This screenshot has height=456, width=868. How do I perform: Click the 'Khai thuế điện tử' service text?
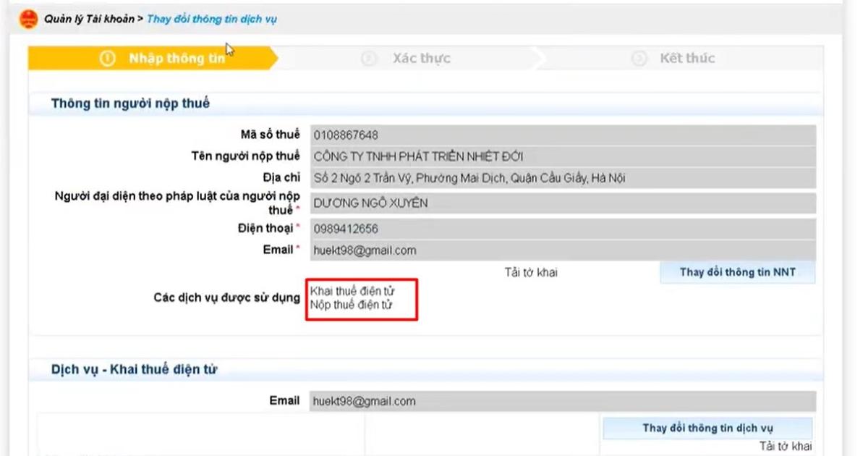coord(352,291)
